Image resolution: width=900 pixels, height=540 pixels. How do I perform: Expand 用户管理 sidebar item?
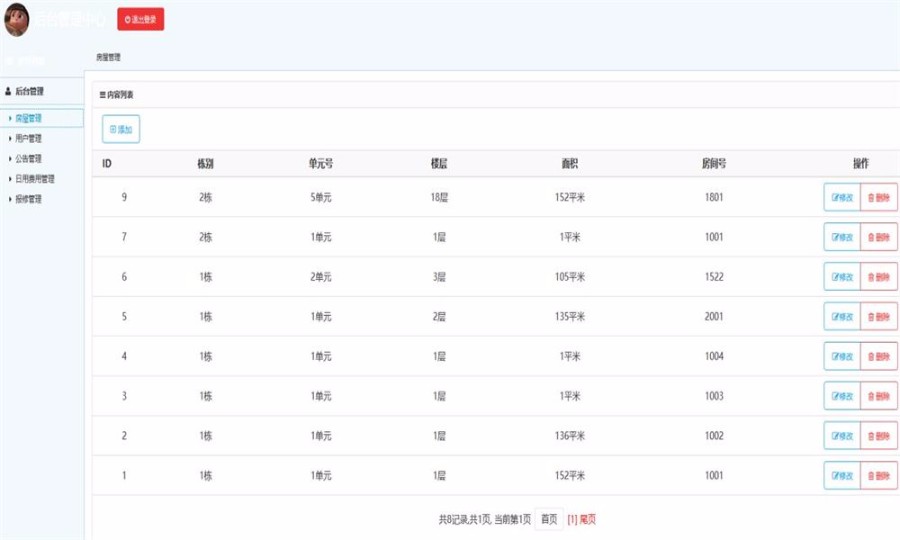28,138
